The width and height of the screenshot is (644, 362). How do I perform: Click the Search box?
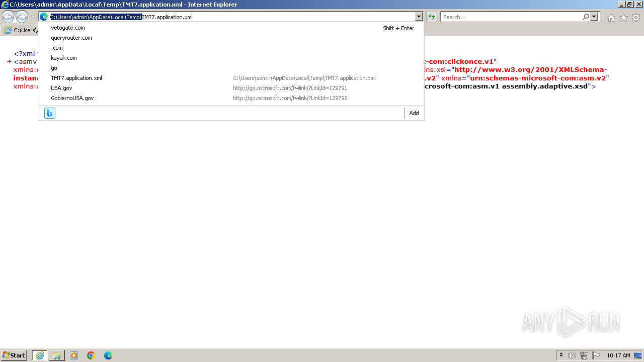(511, 17)
